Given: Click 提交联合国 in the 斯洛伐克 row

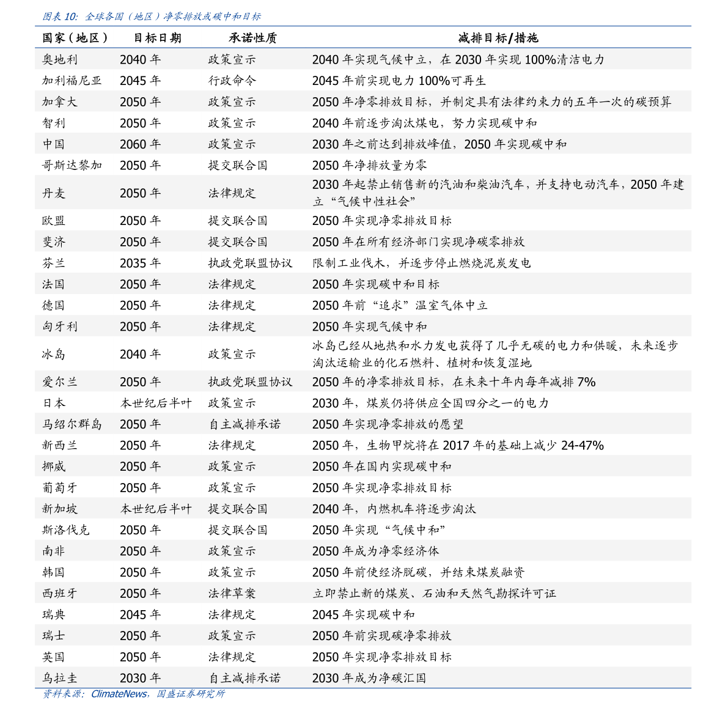Looking at the screenshot, I should click(x=238, y=530).
